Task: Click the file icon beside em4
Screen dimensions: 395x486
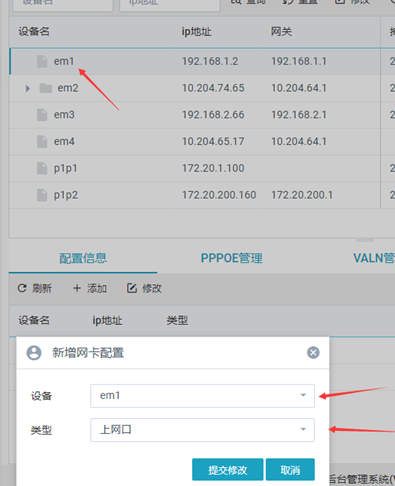Action: pos(42,141)
